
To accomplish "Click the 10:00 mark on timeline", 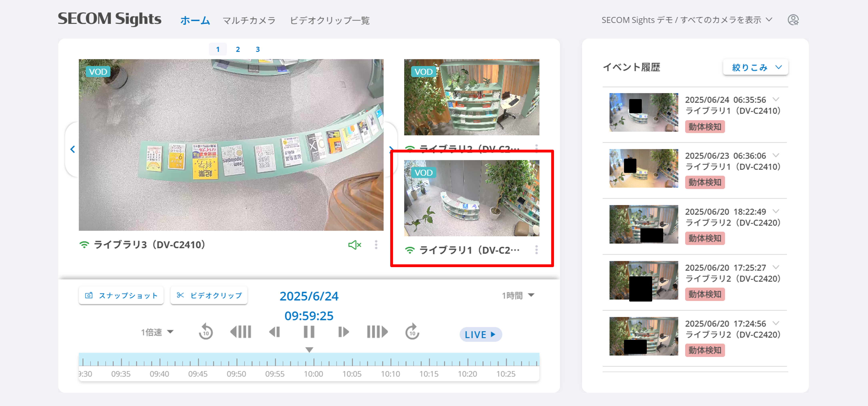I will point(313,374).
